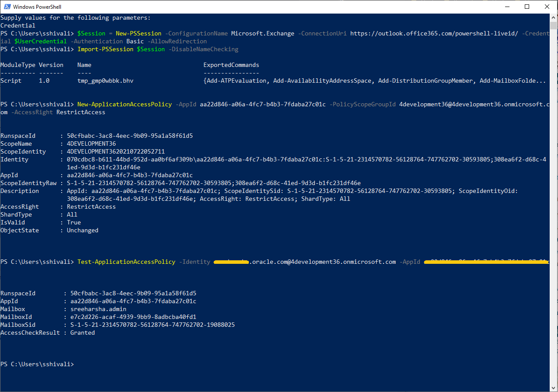Click the Import-PSSession command
This screenshot has height=392, width=558.
click(105, 49)
